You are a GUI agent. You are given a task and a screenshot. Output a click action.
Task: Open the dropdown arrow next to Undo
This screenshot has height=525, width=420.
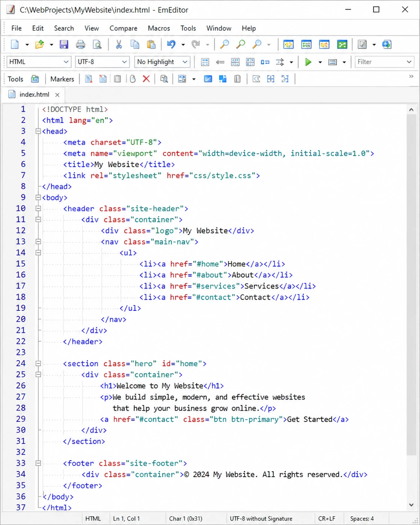(x=183, y=45)
